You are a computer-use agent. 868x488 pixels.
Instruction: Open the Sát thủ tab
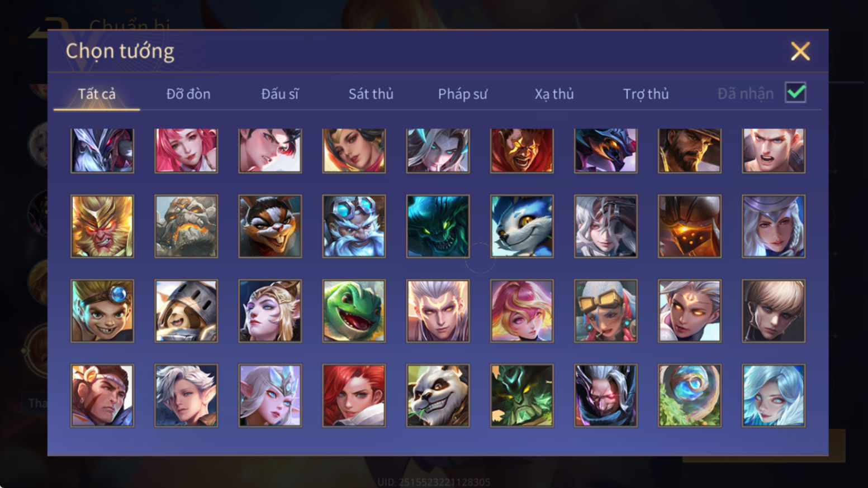371,94
